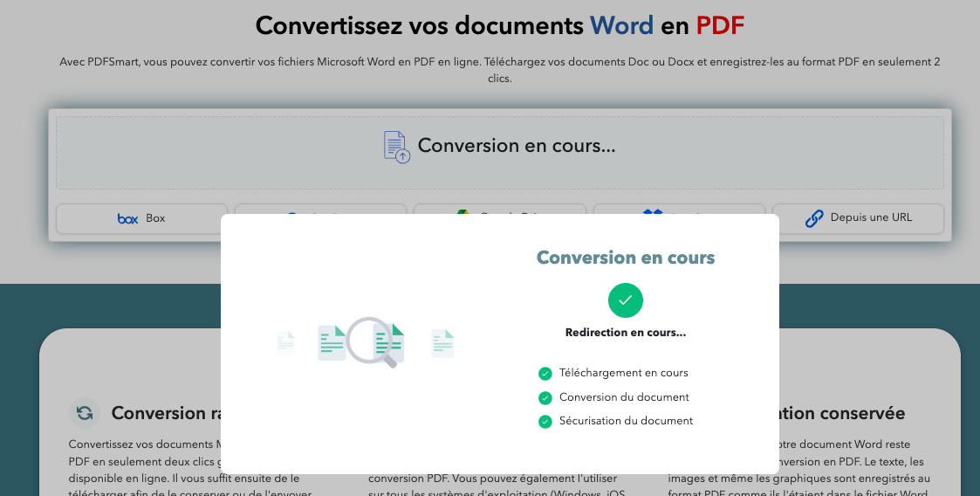Viewport: 980px width, 496px height.
Task: Click the Google Drive import button behind modal
Action: [x=500, y=210]
